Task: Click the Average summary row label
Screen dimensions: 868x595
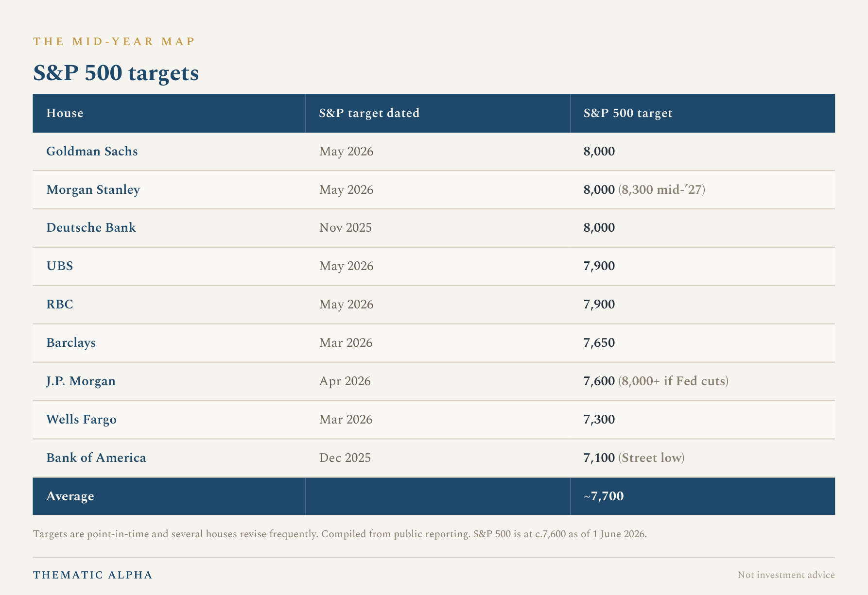Action: coord(70,496)
